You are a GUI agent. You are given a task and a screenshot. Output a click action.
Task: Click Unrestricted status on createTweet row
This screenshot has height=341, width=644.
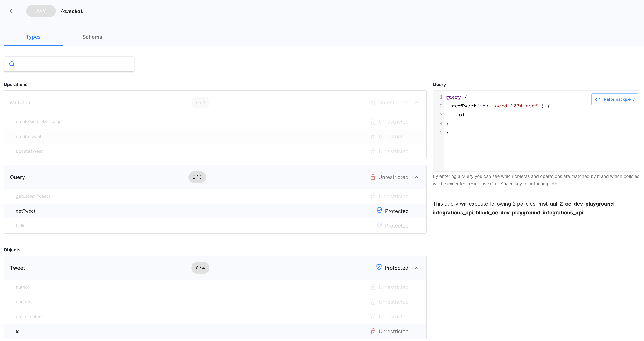(393, 137)
